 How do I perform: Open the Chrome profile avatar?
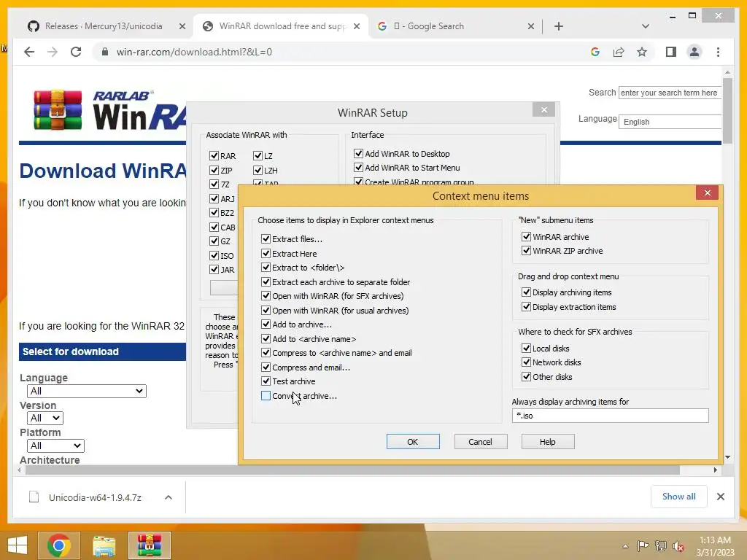pyautogui.click(x=694, y=52)
